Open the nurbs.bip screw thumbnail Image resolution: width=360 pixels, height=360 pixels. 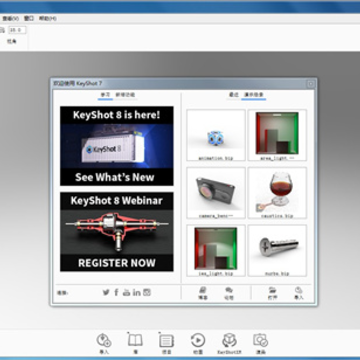tap(277, 250)
